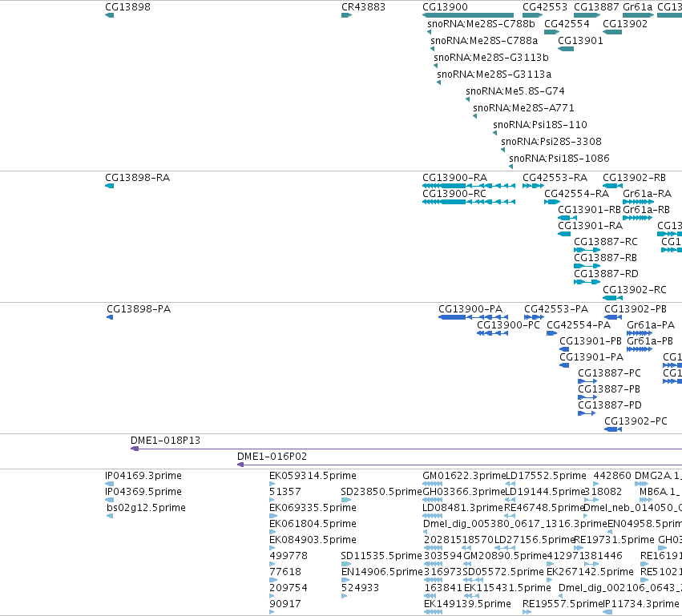The width and height of the screenshot is (682, 616).
Task: Select the CR43883 gene label
Action: tap(363, 7)
